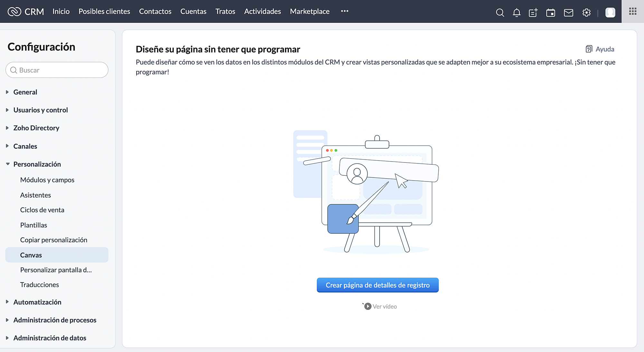Click the search icon in top navigation

coord(500,12)
